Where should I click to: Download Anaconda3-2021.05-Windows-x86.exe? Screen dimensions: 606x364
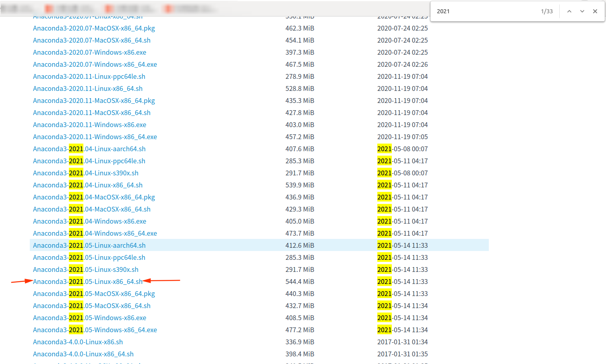[x=89, y=318]
